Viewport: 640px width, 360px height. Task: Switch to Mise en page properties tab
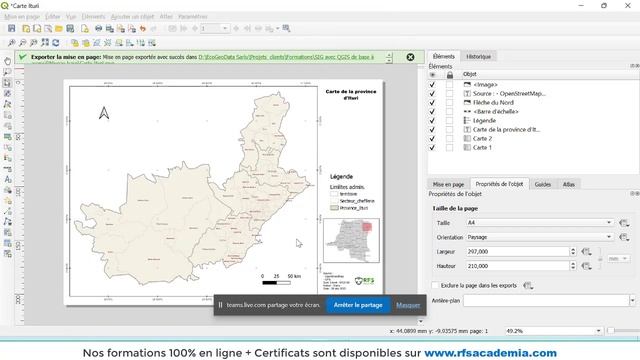pyautogui.click(x=448, y=184)
